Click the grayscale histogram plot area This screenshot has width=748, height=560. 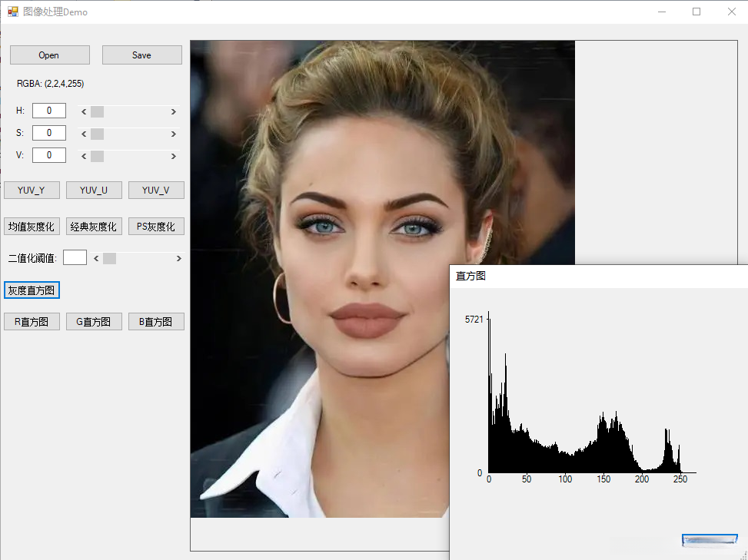click(591, 393)
